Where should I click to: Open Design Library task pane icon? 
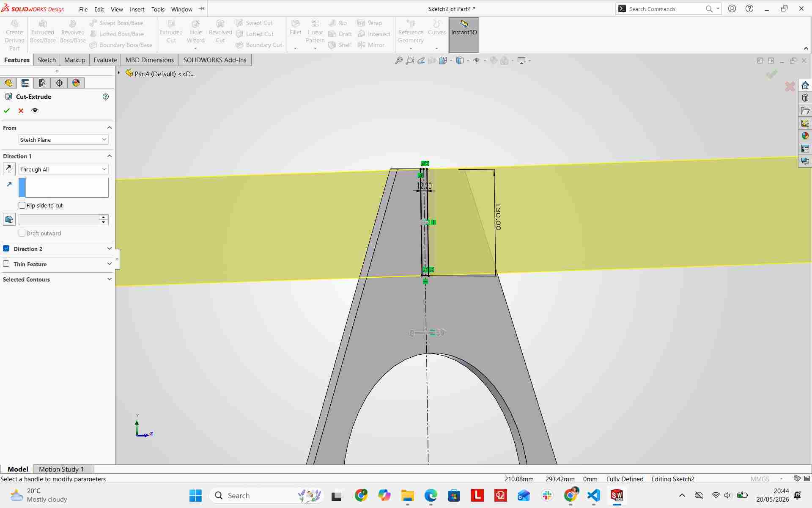pyautogui.click(x=805, y=98)
